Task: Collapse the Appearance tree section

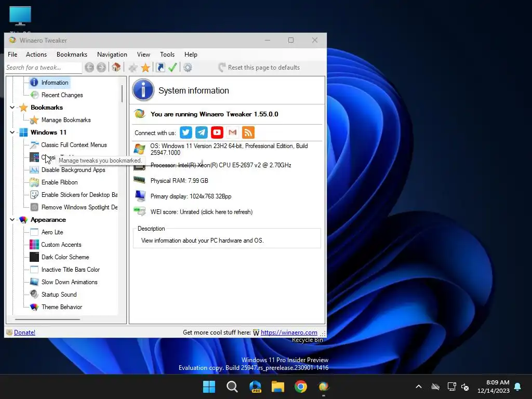Action: click(12, 220)
